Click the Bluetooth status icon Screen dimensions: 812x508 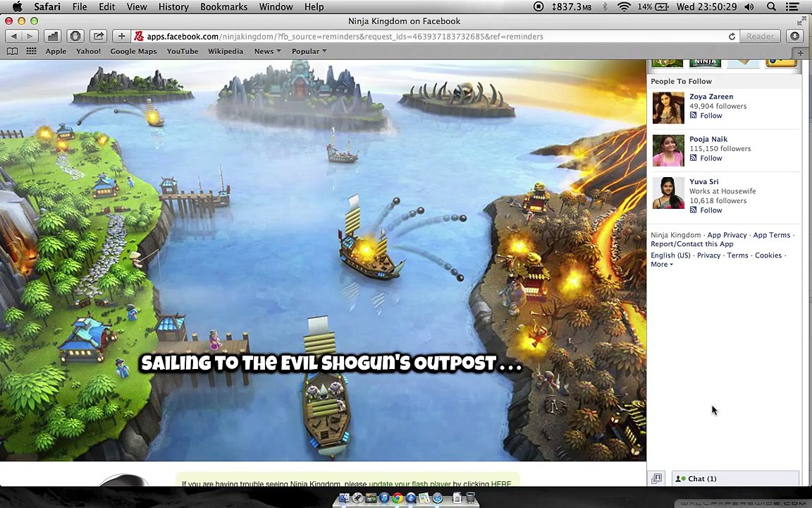pyautogui.click(x=604, y=7)
